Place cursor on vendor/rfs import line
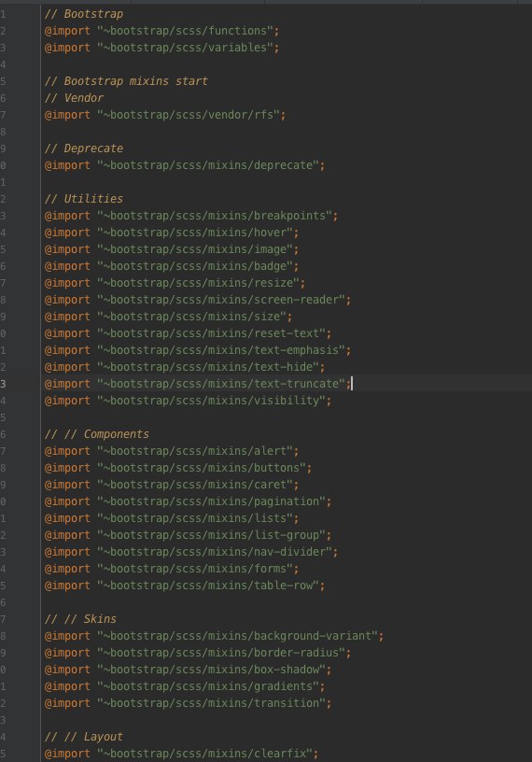The height and width of the screenshot is (762, 532). [165, 115]
